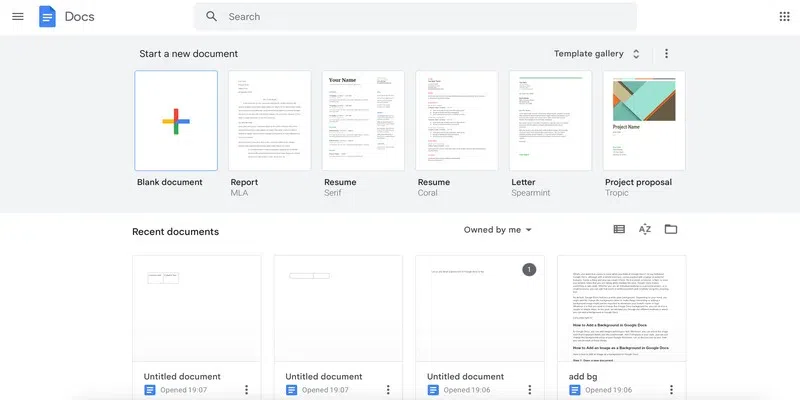Open the Owned by me filter dropdown

click(497, 230)
